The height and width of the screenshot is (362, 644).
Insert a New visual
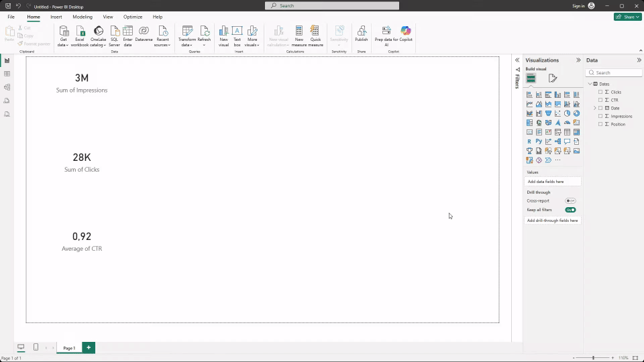[x=224, y=36]
